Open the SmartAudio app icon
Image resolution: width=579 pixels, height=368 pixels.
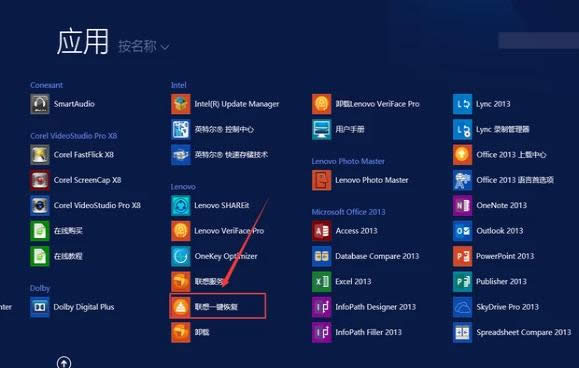(x=40, y=104)
